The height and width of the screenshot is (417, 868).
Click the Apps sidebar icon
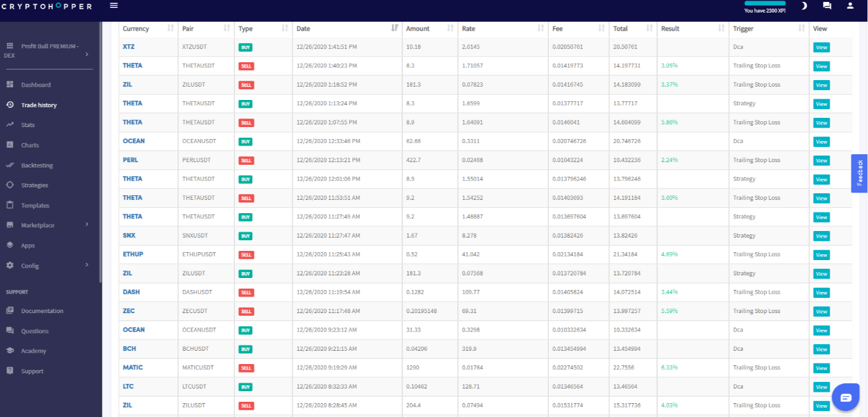(x=10, y=245)
